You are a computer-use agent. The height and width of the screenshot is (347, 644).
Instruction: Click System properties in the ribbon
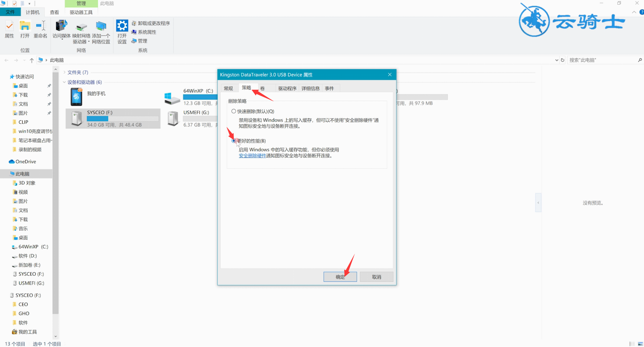(144, 32)
